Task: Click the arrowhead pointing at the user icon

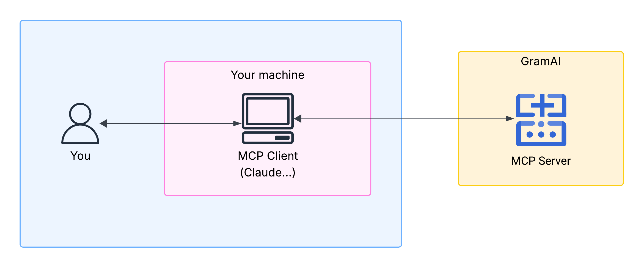Action: point(104,123)
